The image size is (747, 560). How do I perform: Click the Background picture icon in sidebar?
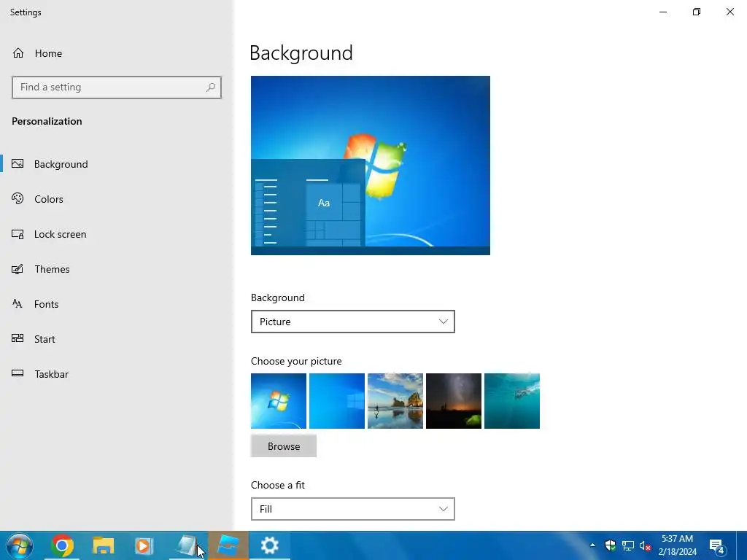(18, 164)
